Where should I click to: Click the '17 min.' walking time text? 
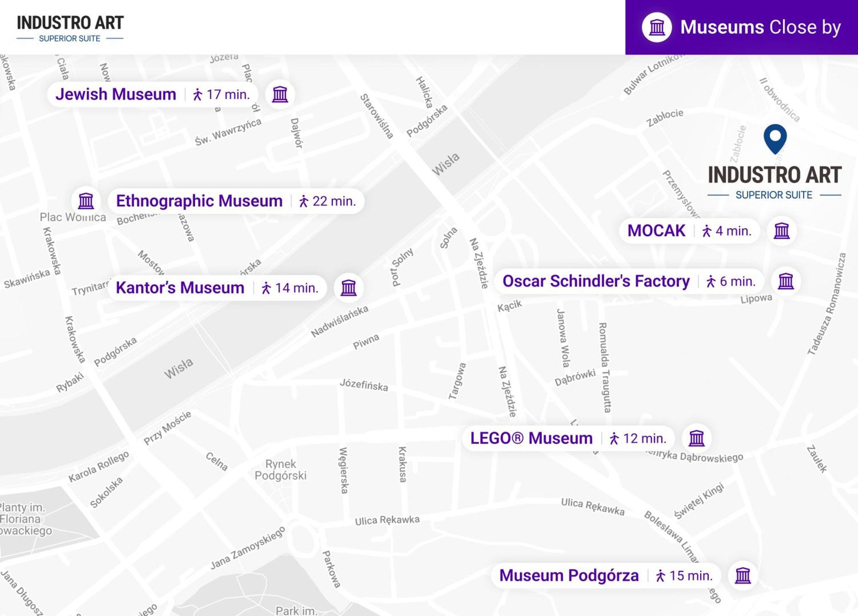228,94
